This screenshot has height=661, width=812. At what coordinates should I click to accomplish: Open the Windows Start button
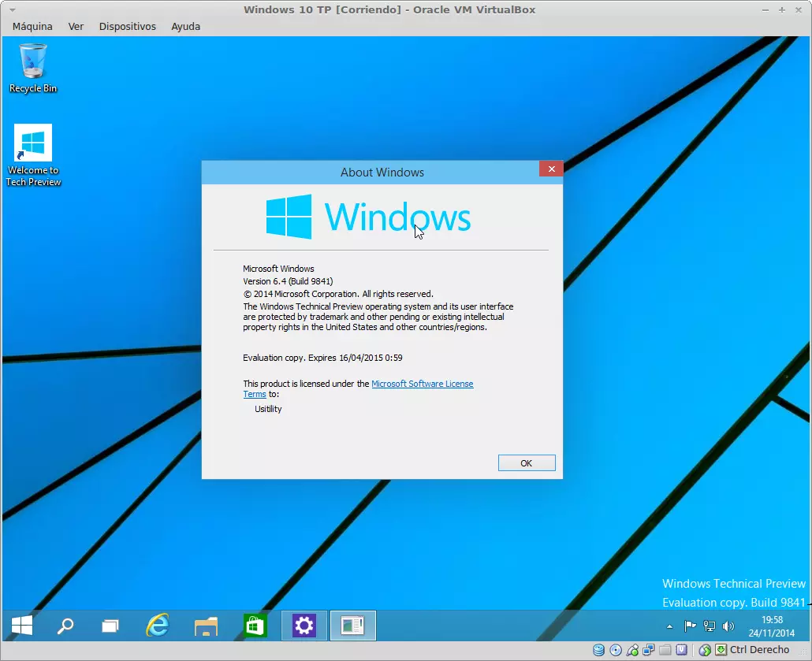22,626
